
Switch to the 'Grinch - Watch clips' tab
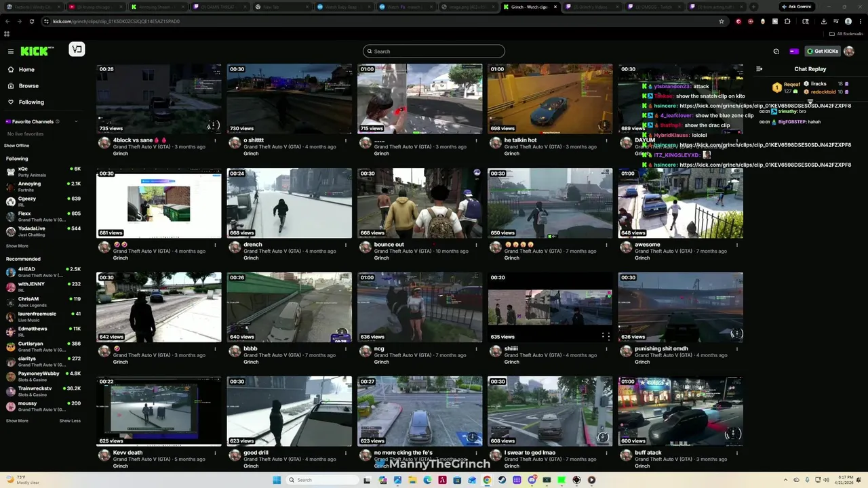(x=531, y=7)
